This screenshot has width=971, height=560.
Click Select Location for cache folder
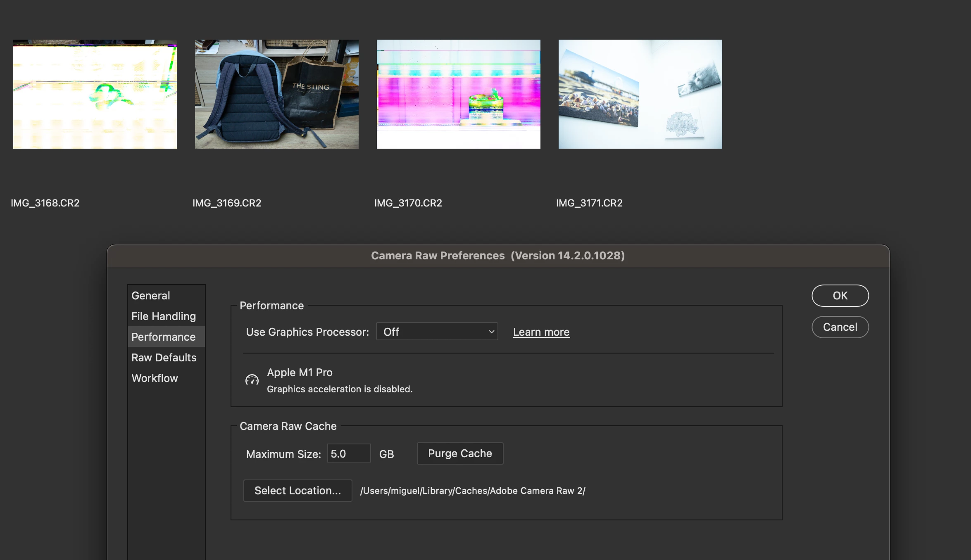point(297,491)
